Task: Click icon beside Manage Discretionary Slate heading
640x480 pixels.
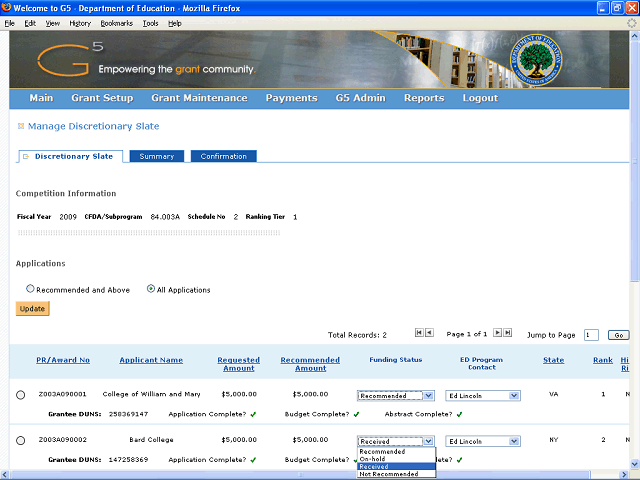Action: pyautogui.click(x=20, y=127)
